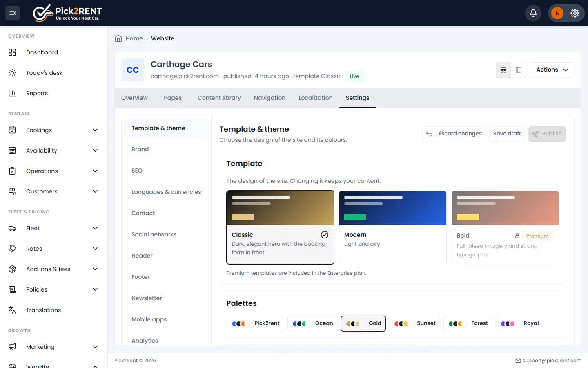This screenshot has height=368, width=588.
Task: Open the Languages & currencies settings section
Action: (x=166, y=192)
